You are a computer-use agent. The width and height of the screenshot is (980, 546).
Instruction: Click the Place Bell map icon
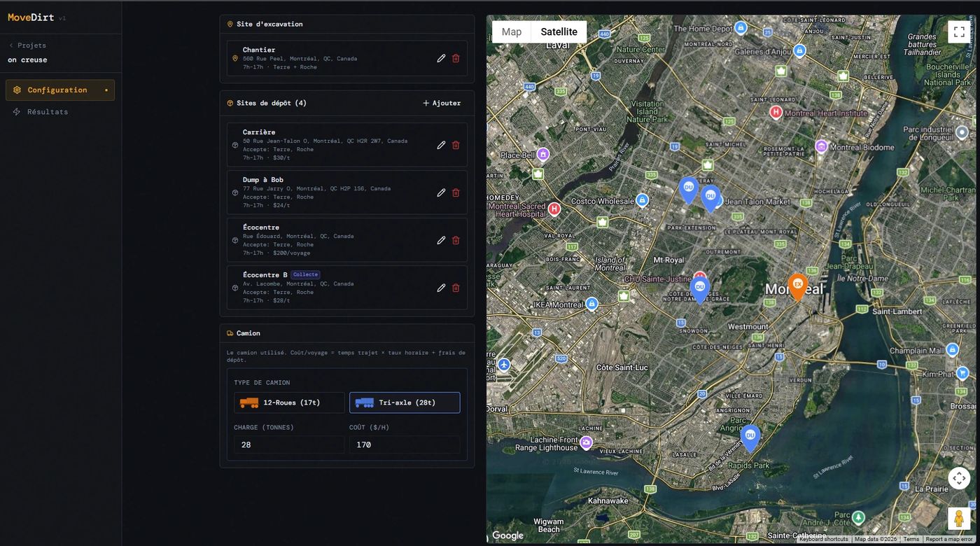pyautogui.click(x=542, y=154)
